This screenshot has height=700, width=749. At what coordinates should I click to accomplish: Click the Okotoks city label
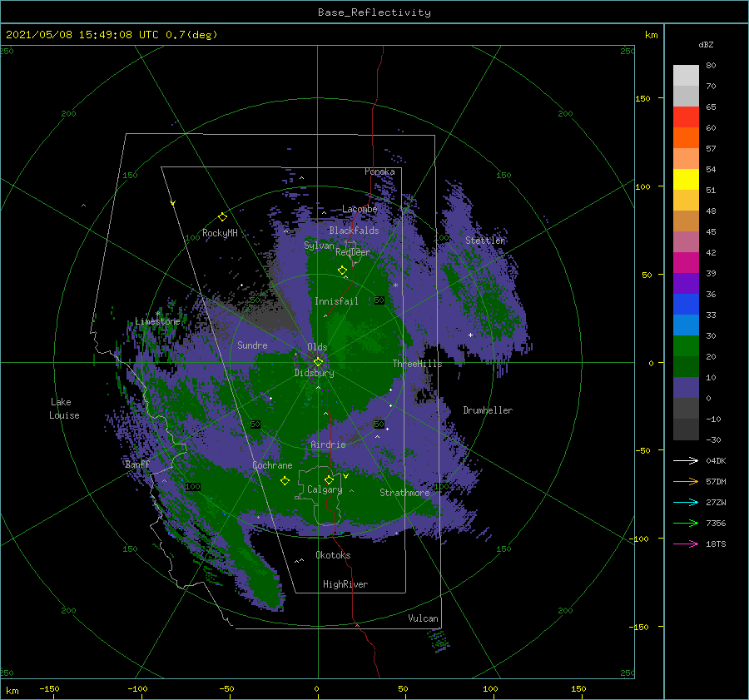333,555
